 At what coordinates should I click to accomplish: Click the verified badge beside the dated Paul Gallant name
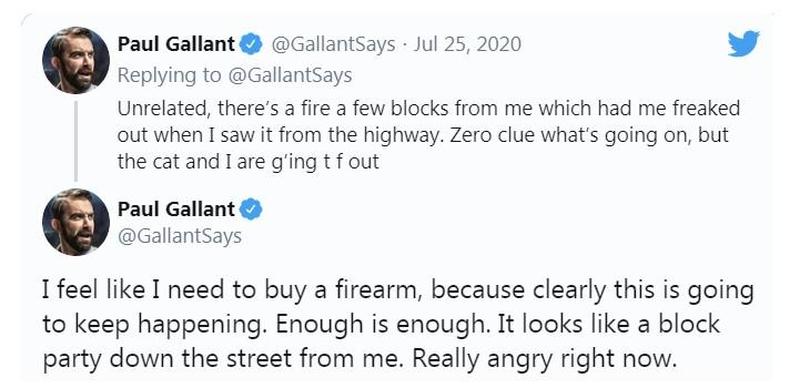pos(251,45)
